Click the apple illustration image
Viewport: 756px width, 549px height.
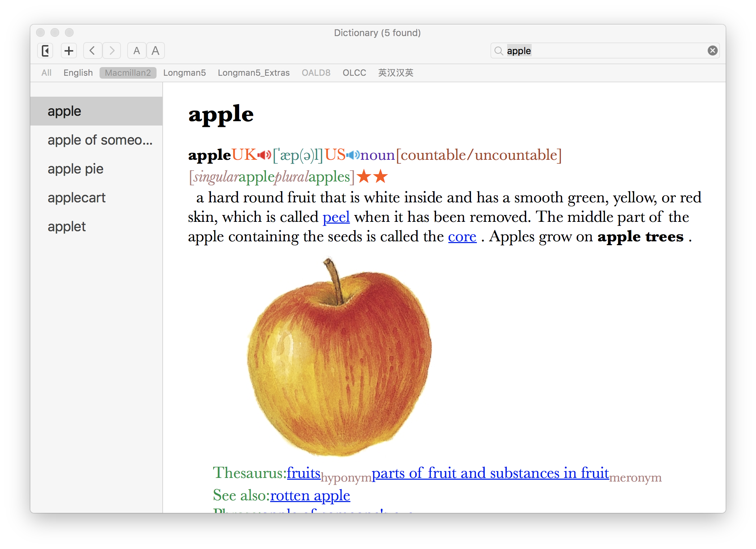(339, 356)
